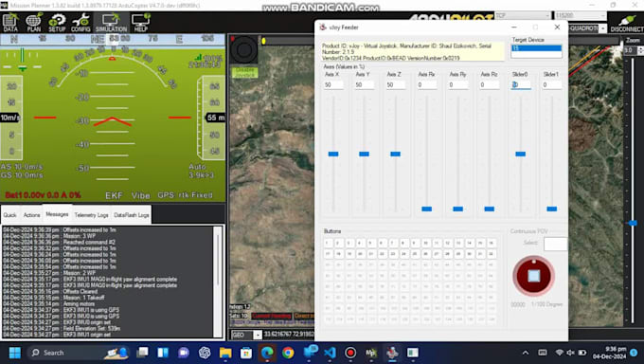
Task: Open the Mission Planner taskbar icon
Action: [x=371, y=353]
